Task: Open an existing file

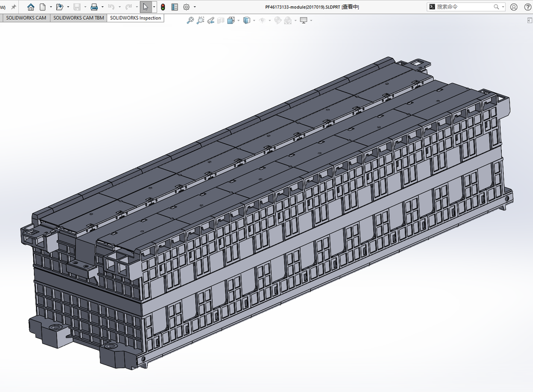Action: click(59, 7)
